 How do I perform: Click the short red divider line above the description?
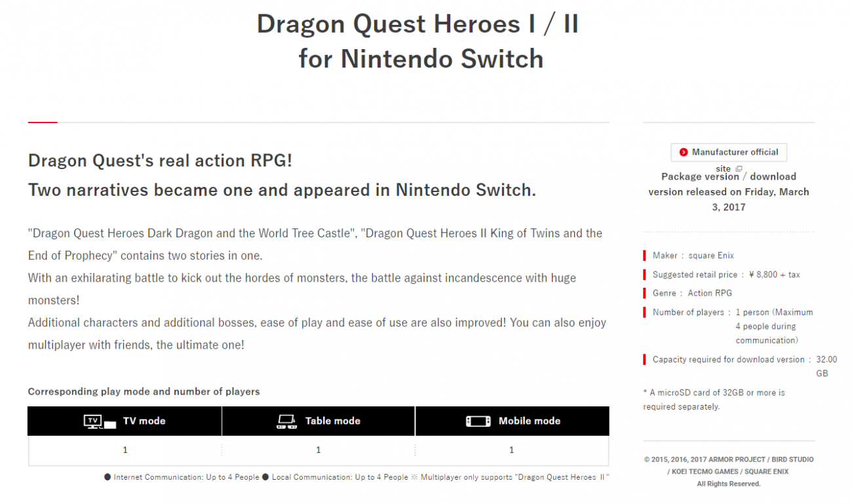[42, 122]
